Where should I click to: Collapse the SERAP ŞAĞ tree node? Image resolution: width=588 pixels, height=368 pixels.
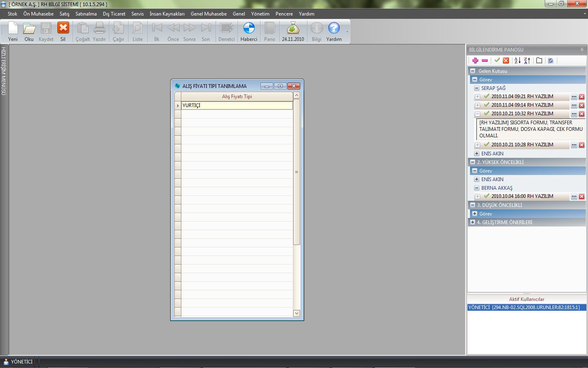pyautogui.click(x=477, y=88)
